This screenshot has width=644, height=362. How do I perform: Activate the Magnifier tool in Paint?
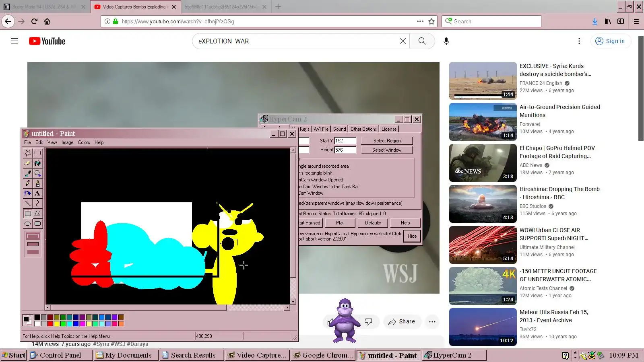pyautogui.click(x=37, y=173)
